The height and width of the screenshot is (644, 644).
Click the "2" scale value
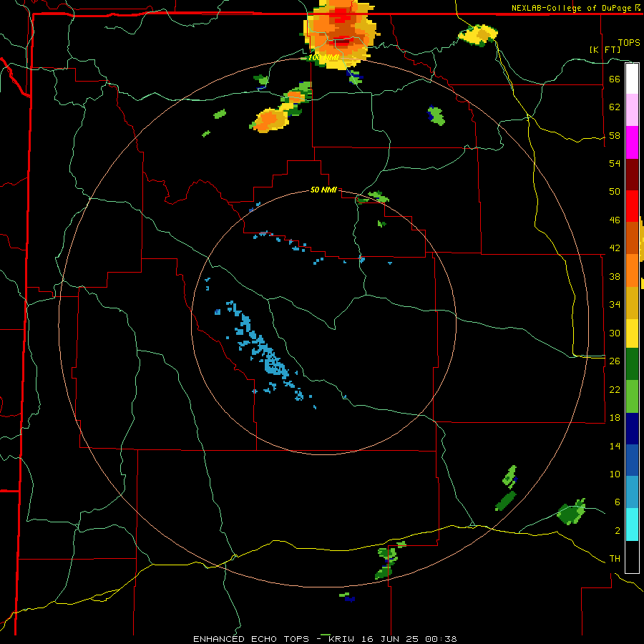coord(618,531)
